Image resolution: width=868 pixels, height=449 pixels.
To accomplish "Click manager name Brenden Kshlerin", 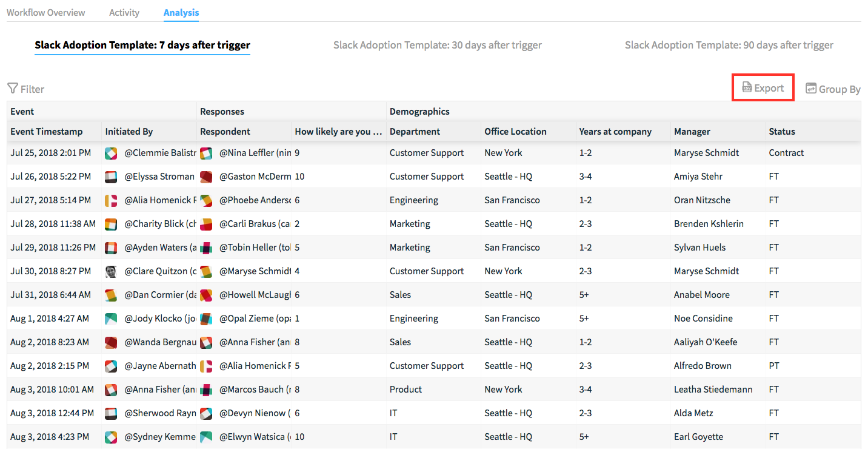I will [709, 224].
